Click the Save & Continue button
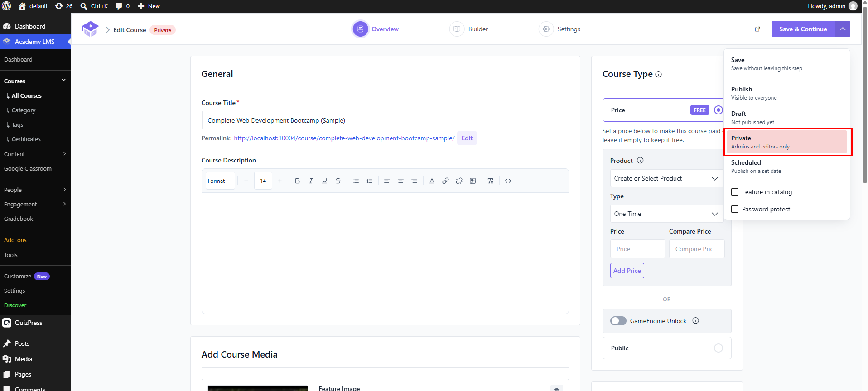868x391 pixels. pos(803,29)
